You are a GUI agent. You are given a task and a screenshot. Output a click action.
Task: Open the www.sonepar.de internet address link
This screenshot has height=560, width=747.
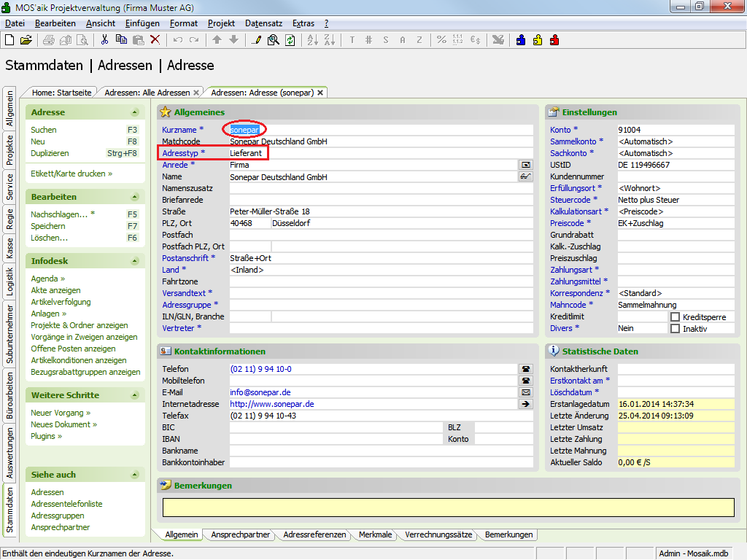click(271, 404)
